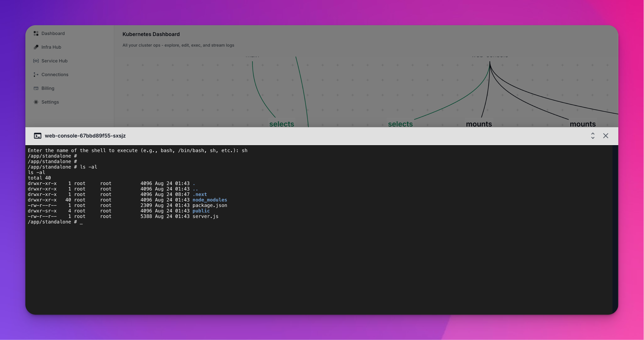Click the Settings gear icon in sidebar
Viewport: 644px width, 340px height.
pos(36,102)
